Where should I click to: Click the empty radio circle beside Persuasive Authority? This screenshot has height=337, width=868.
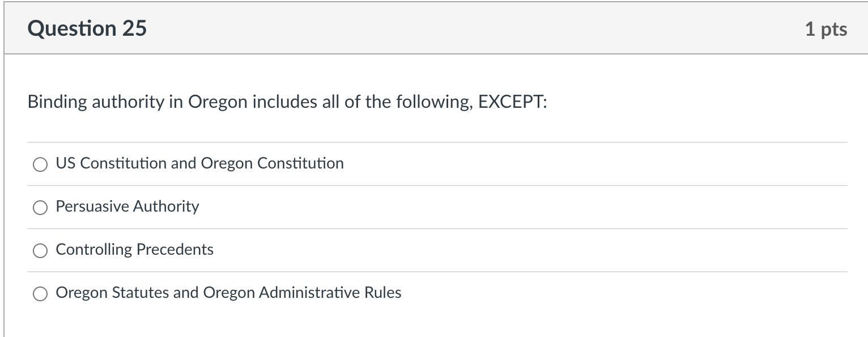point(40,208)
